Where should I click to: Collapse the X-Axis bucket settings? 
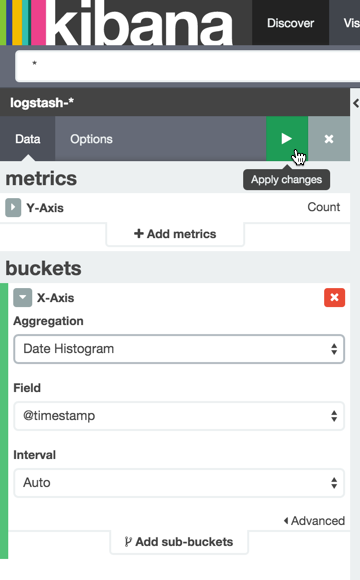pos(23,297)
